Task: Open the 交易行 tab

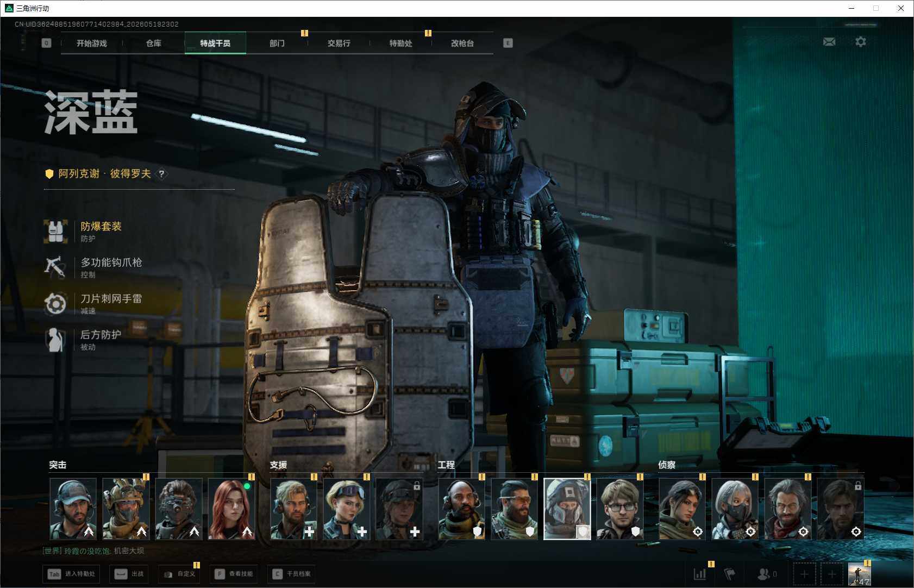Action: pos(339,43)
